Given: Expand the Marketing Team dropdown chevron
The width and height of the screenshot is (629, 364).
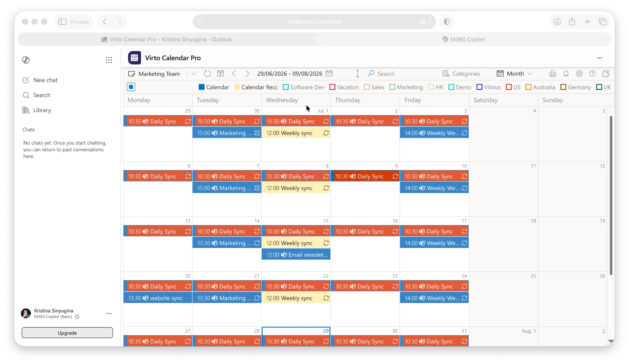Looking at the screenshot, I should [194, 74].
